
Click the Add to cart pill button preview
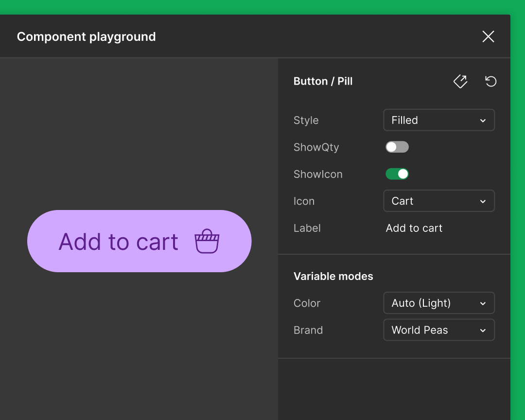139,241
